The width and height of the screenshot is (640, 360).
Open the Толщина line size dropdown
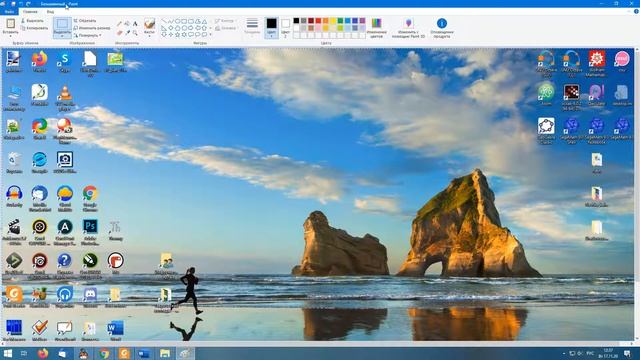[x=252, y=27]
